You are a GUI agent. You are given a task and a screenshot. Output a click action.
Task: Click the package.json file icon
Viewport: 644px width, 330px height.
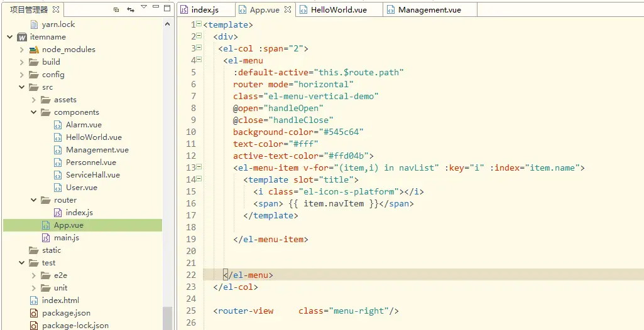pos(34,313)
